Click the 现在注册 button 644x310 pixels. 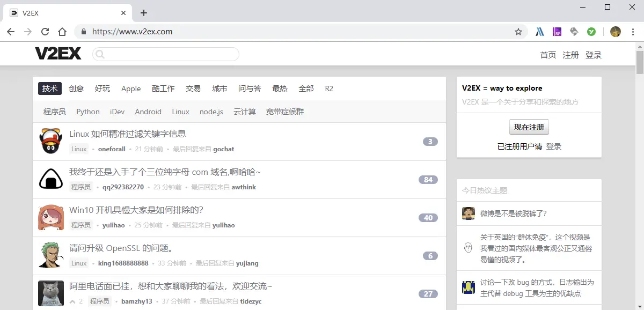coord(529,127)
